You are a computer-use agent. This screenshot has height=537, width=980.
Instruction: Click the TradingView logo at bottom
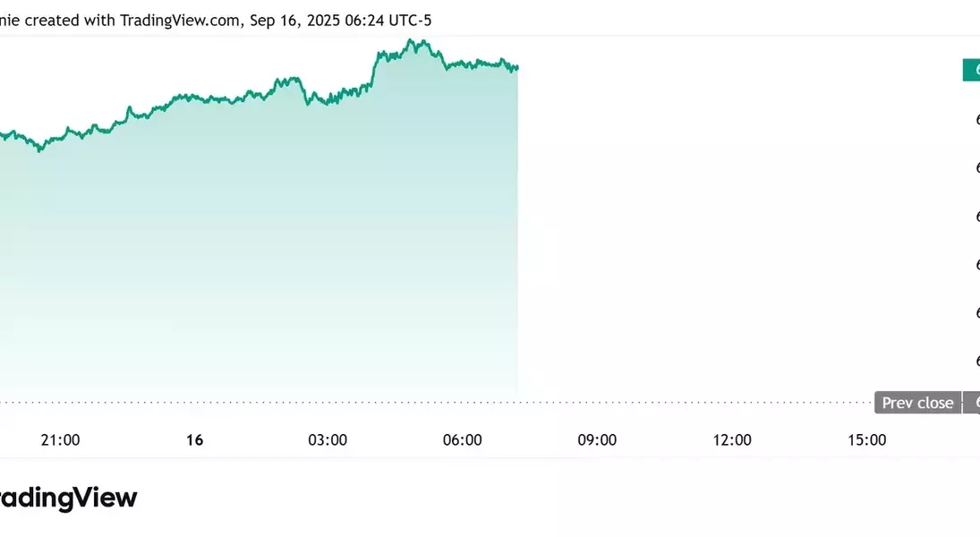coord(68,498)
